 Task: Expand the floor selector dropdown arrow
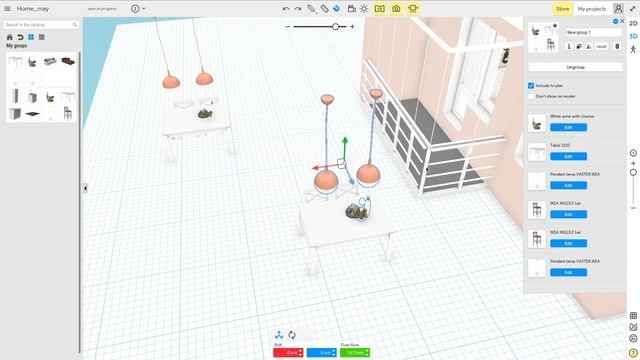pyautogui.click(x=144, y=9)
